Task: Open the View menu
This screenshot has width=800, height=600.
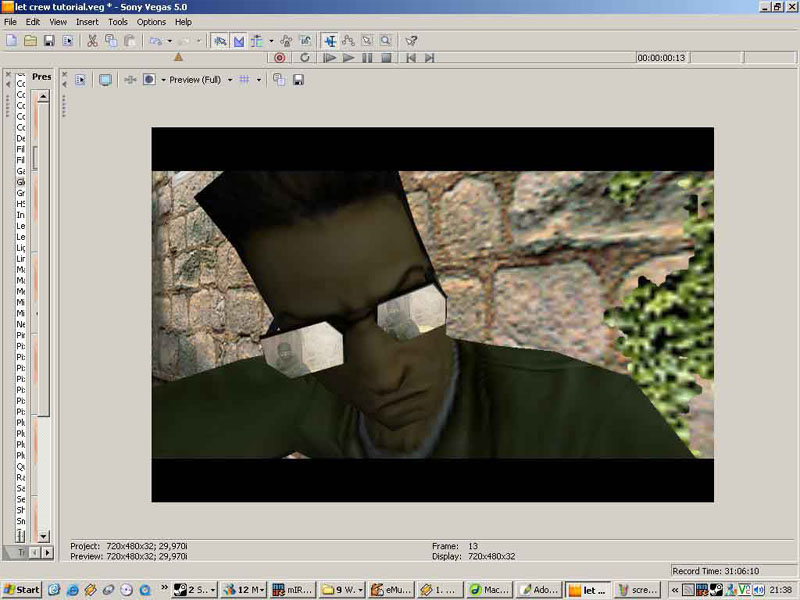Action: click(58, 22)
